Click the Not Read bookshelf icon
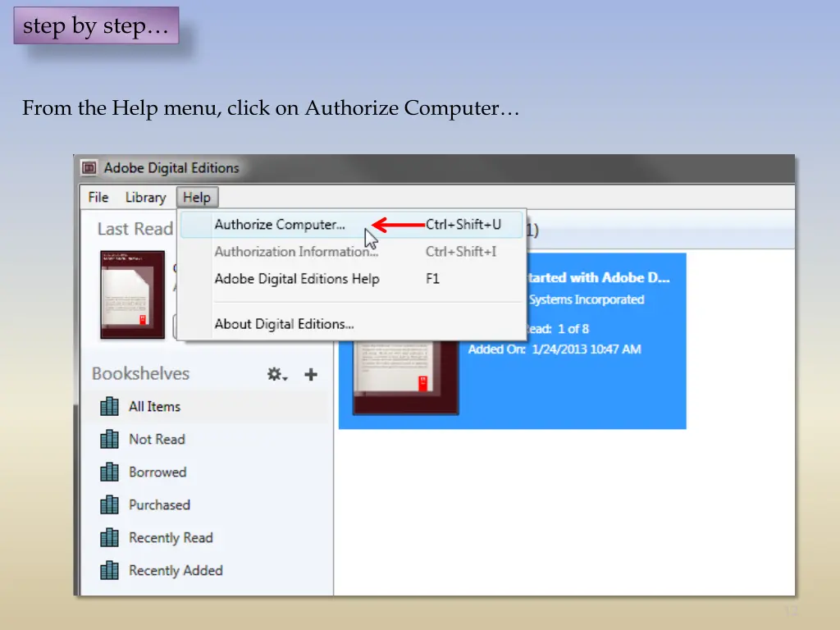The width and height of the screenshot is (840, 630). pos(109,440)
